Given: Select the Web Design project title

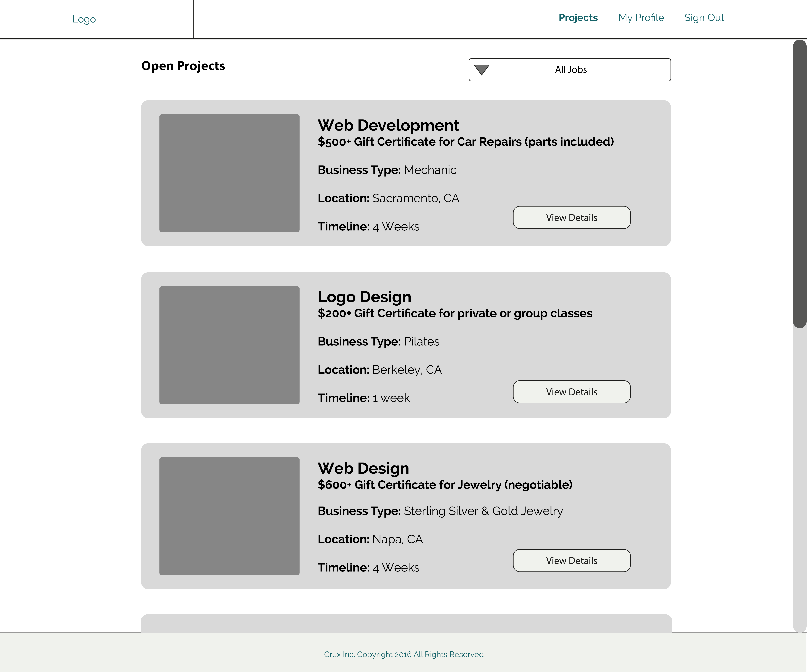Looking at the screenshot, I should click(x=363, y=468).
